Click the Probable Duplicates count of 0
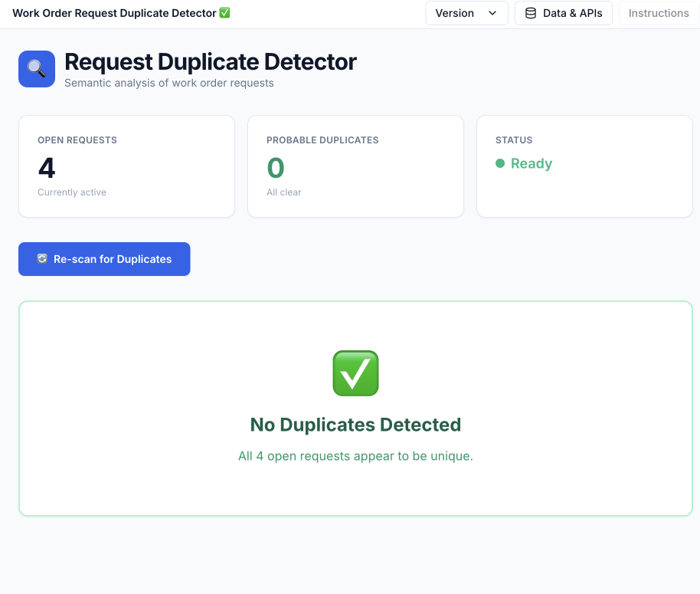Screen dimensions: 700x594 (276, 168)
